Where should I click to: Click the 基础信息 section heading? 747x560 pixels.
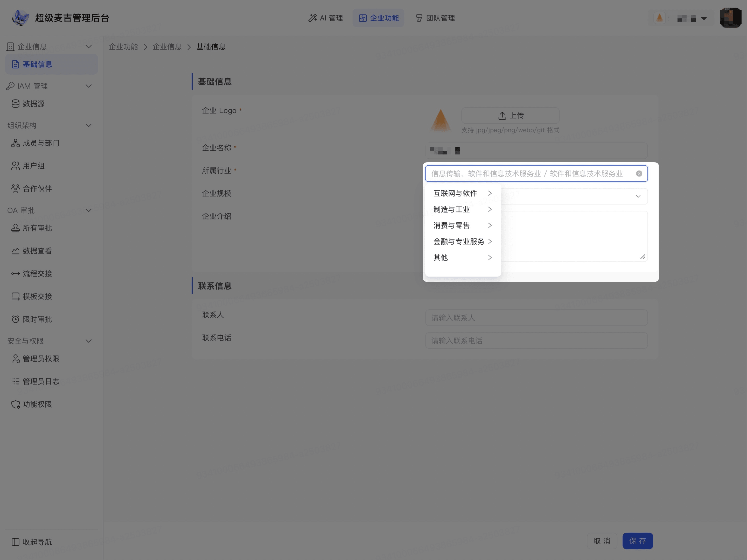coord(214,81)
